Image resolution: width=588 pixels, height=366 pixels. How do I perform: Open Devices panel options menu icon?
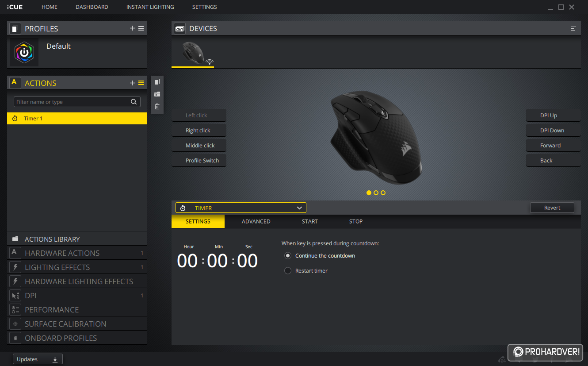(573, 28)
